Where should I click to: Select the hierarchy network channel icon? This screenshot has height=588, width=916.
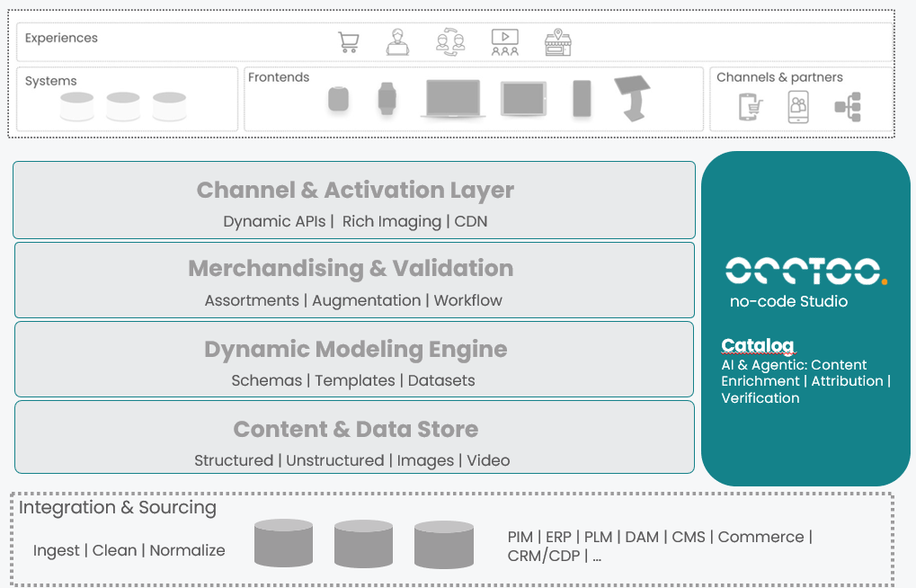(x=848, y=107)
